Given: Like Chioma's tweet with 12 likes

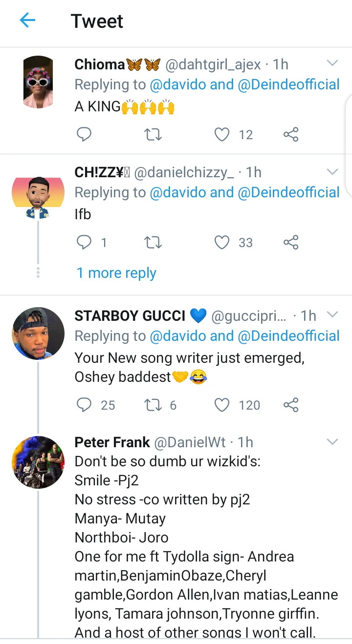Looking at the screenshot, I should point(222,134).
